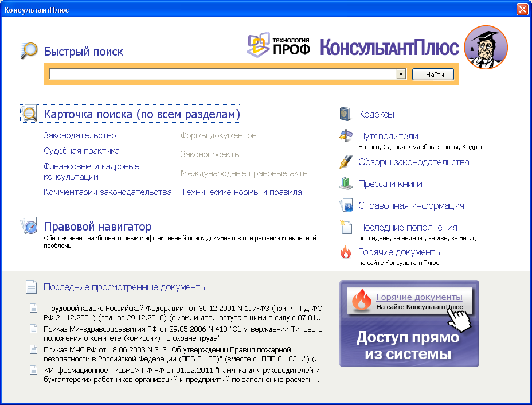This screenshot has width=532, height=405.
Task: Click into the quick search input field
Action: 222,74
